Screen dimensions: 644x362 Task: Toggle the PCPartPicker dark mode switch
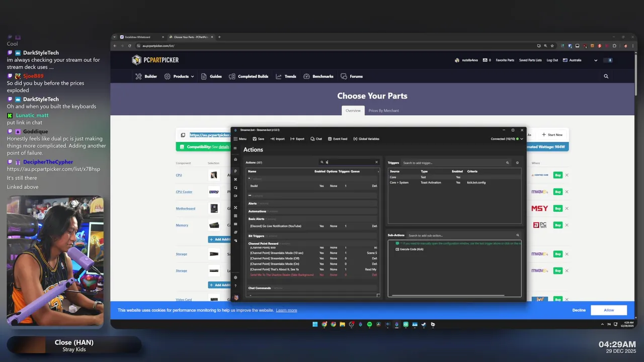coord(609,60)
